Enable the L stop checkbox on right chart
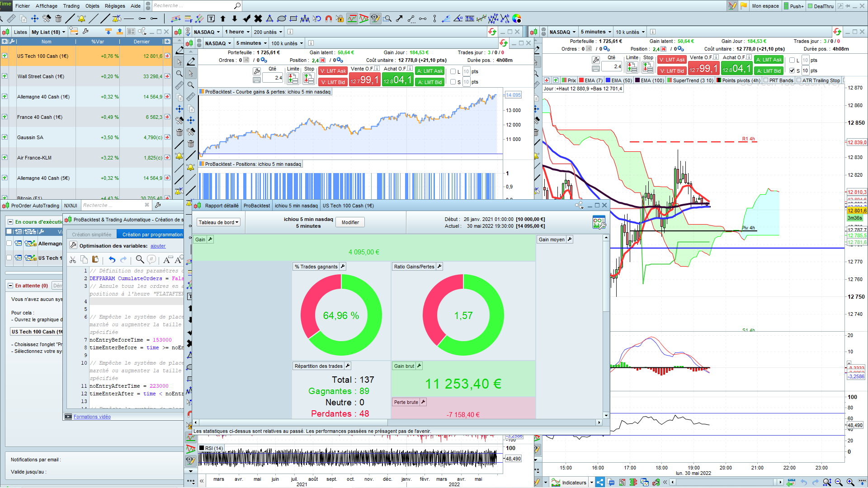This screenshot has height=488, width=868. click(792, 60)
